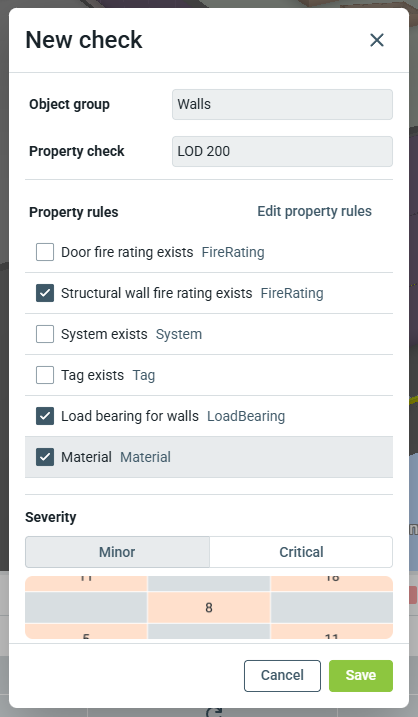The image size is (418, 717).
Task: Uncheck Load bearing for walls rule
Action: coord(45,416)
